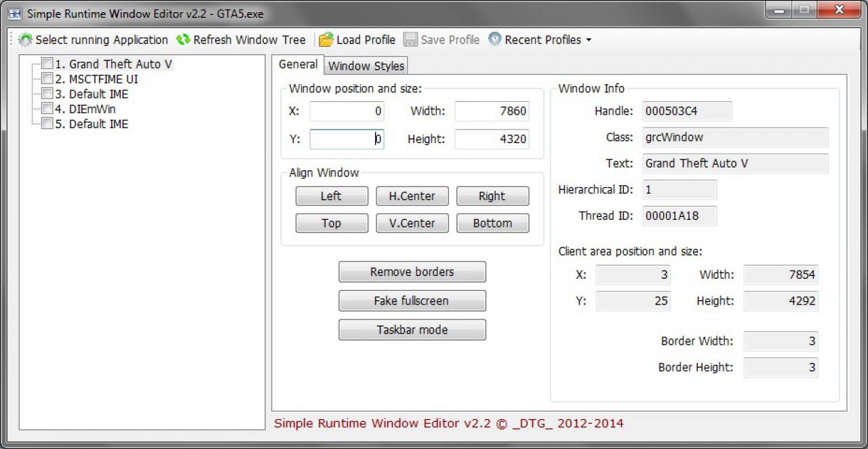This screenshot has width=868, height=449.
Task: Open the General tab
Action: point(298,64)
